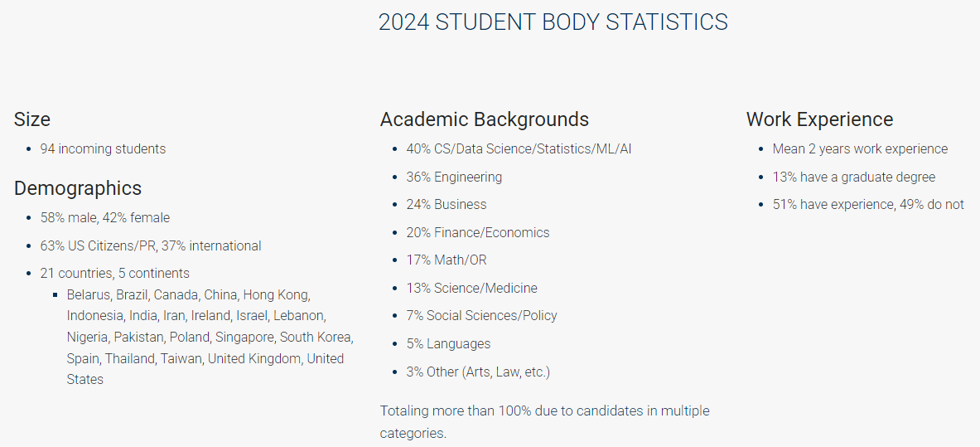Click the 17% Math/OR item

(x=447, y=260)
